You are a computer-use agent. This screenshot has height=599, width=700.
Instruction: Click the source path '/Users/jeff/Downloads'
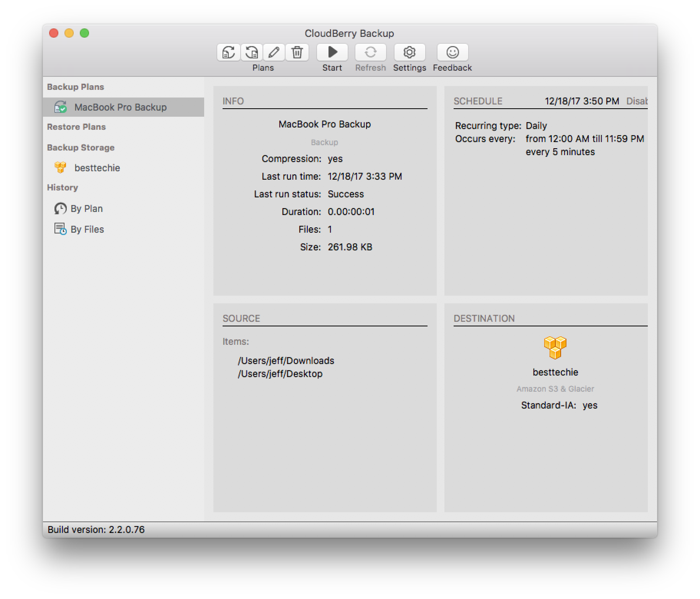tap(286, 361)
